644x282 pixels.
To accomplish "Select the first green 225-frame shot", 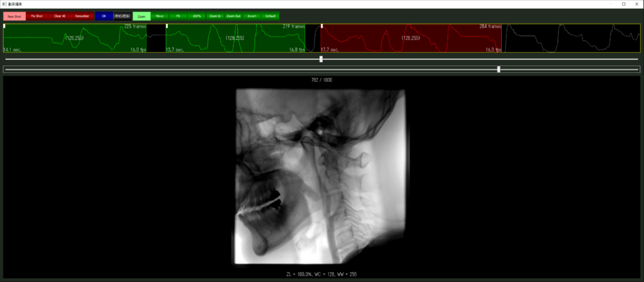I will point(74,38).
